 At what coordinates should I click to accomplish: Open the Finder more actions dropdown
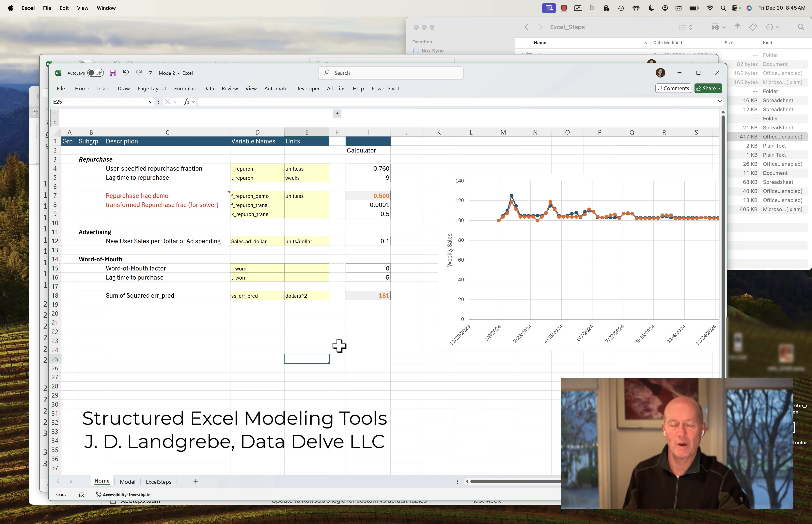(x=773, y=27)
